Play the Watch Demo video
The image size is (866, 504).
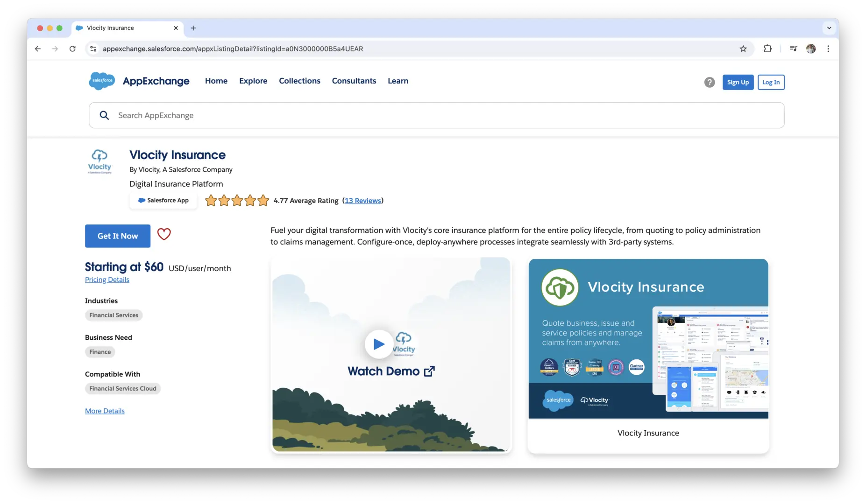pyautogui.click(x=379, y=344)
